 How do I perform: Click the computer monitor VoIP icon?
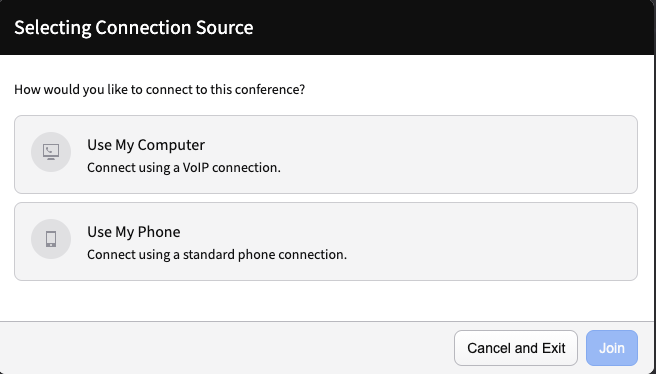point(51,152)
